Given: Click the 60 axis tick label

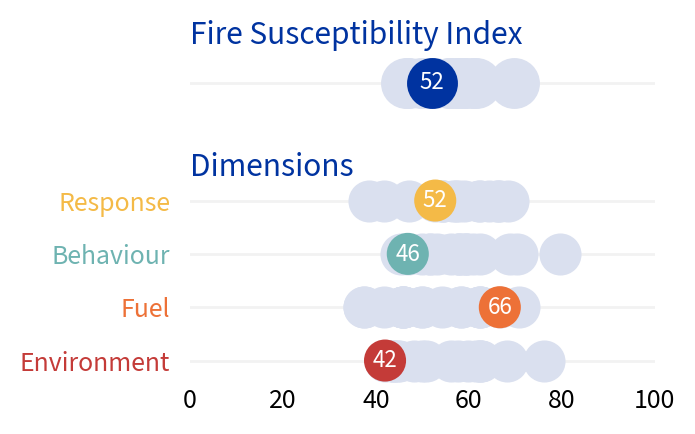Looking at the screenshot, I should click(469, 400).
